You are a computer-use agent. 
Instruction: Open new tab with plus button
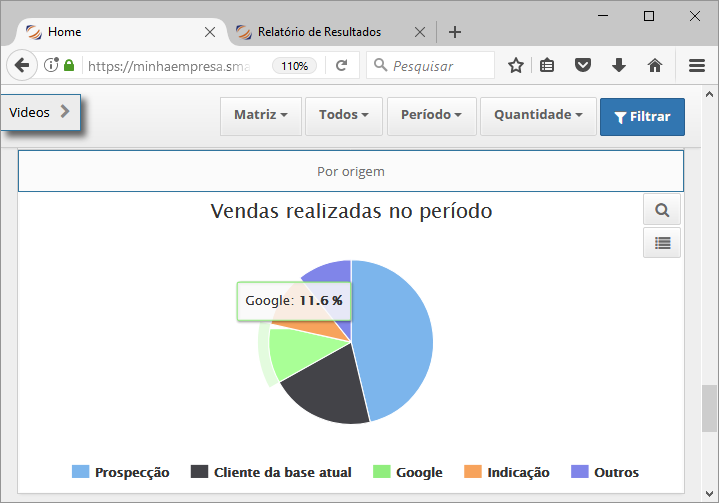(454, 32)
